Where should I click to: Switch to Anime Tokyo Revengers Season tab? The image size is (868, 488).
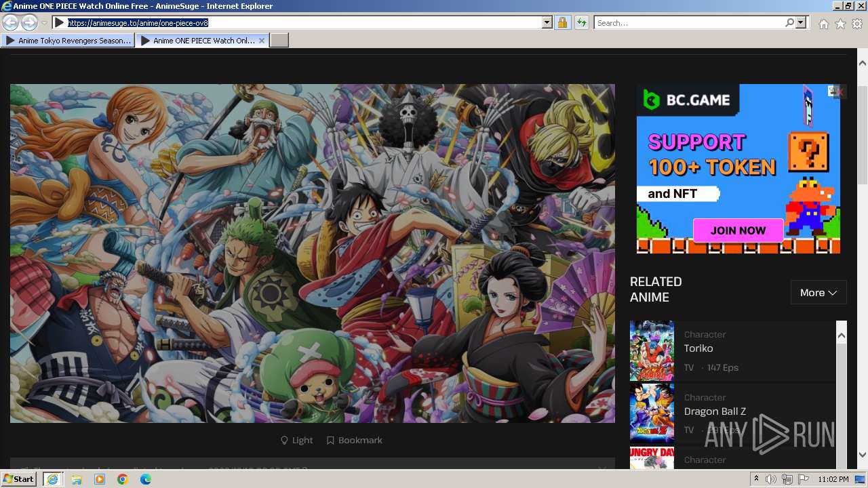pyautogui.click(x=68, y=41)
